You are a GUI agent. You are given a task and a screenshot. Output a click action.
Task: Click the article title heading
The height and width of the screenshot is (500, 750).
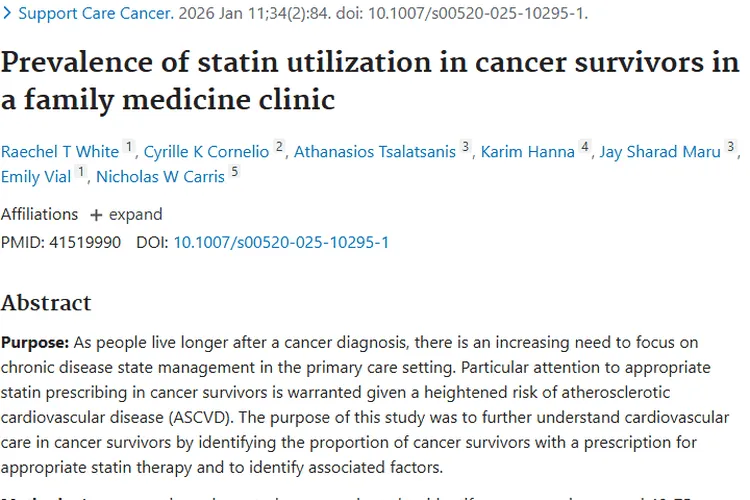(x=369, y=80)
